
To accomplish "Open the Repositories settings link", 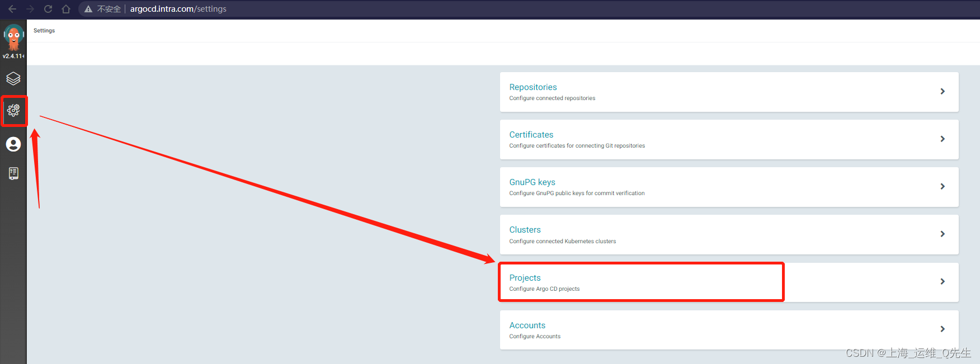I will point(533,87).
